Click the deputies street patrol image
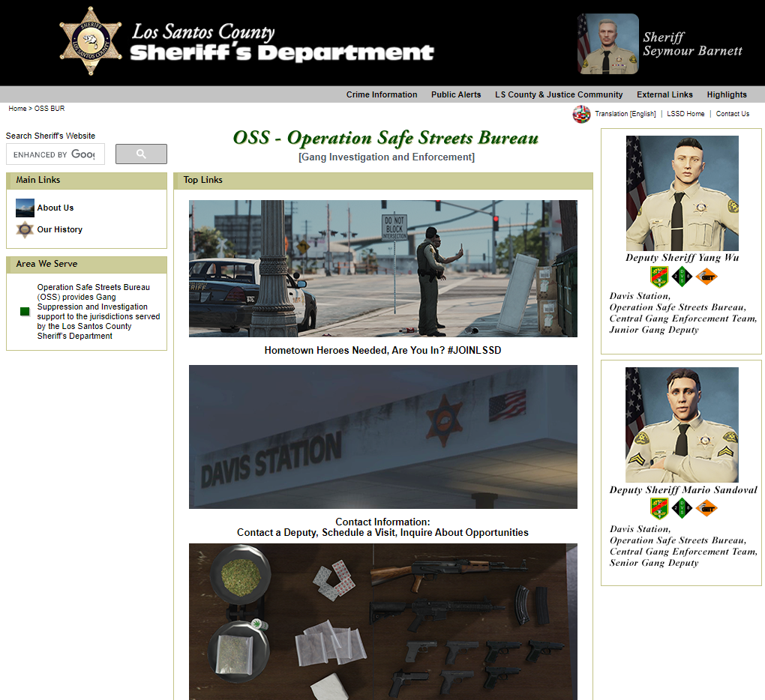Image resolution: width=765 pixels, height=700 pixels. pyautogui.click(x=383, y=268)
